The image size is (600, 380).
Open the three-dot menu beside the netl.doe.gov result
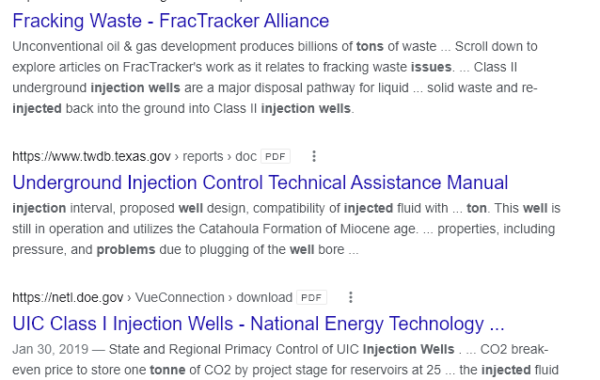351,297
